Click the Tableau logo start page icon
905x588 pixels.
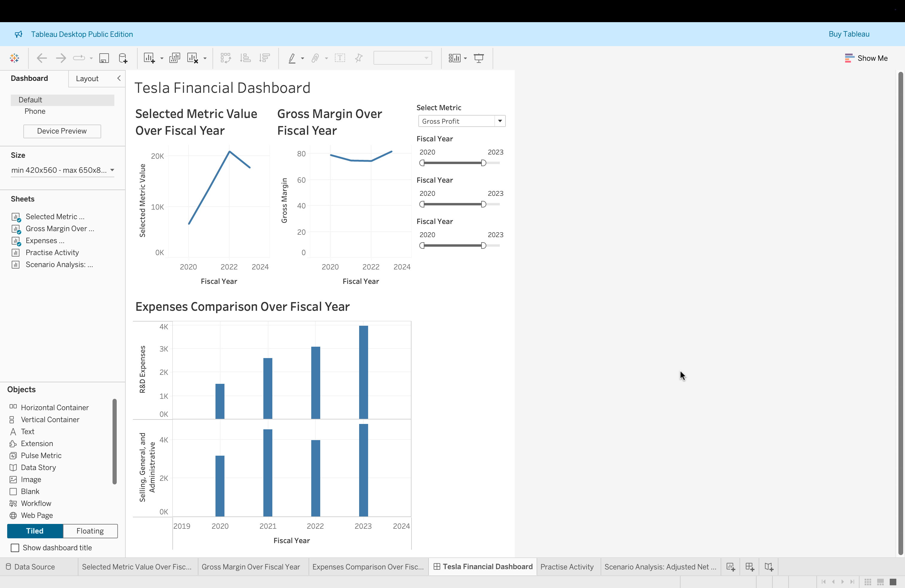point(14,58)
